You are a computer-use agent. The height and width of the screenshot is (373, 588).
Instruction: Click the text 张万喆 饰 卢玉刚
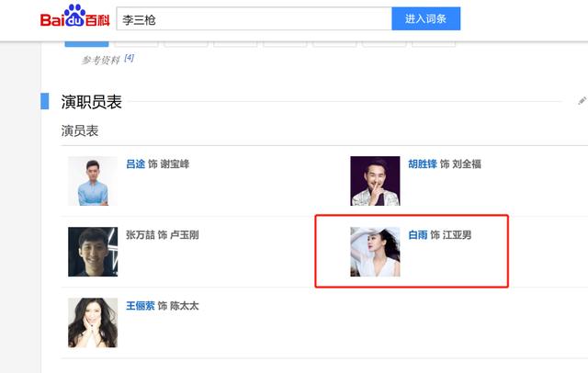coord(163,235)
